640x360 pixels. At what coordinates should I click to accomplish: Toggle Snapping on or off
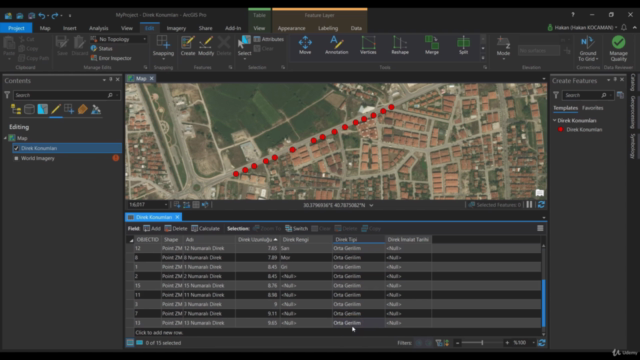(163, 46)
